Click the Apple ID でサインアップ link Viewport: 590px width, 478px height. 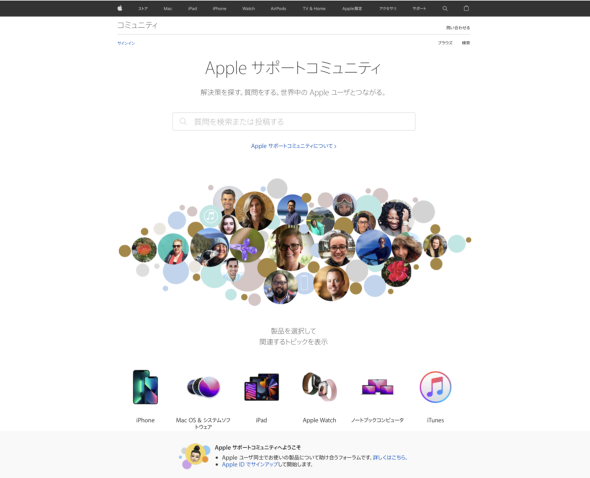click(249, 465)
